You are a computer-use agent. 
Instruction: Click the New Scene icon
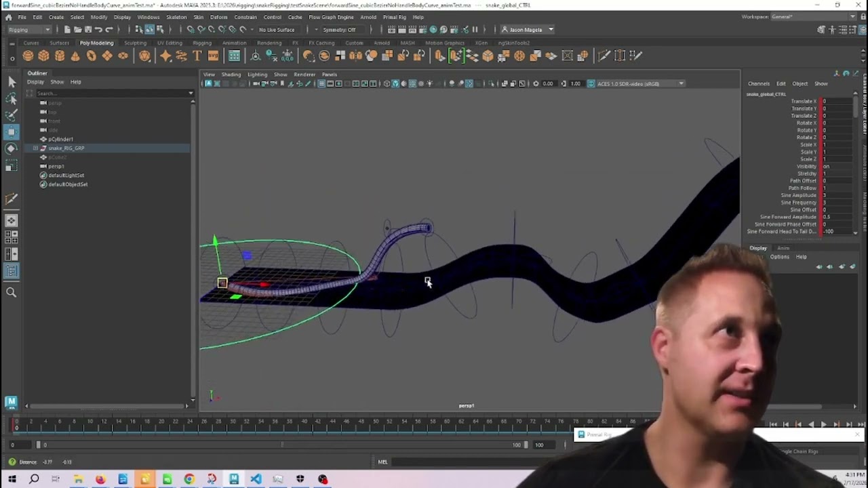click(67, 29)
